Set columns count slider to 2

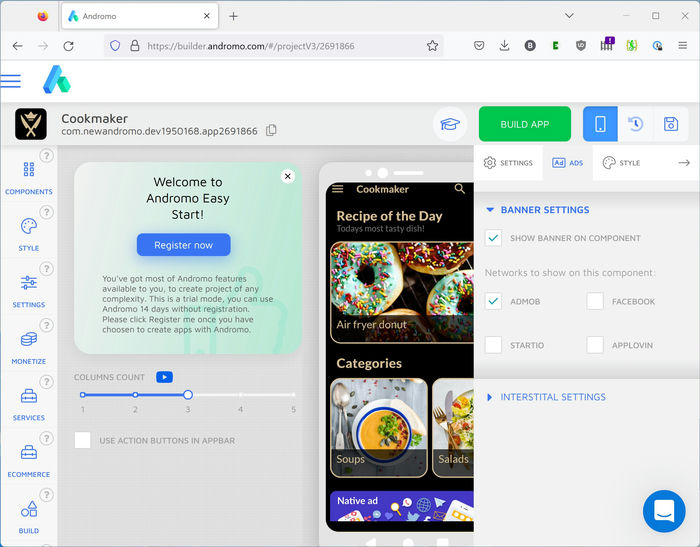click(135, 395)
